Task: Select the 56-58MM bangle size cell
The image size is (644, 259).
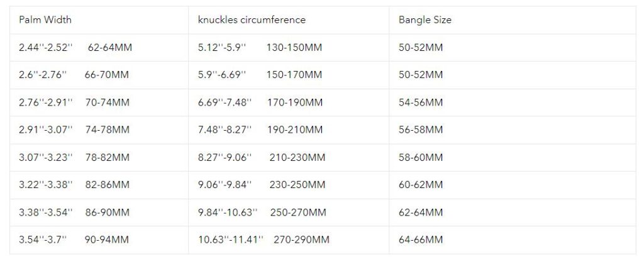Action: point(421,130)
